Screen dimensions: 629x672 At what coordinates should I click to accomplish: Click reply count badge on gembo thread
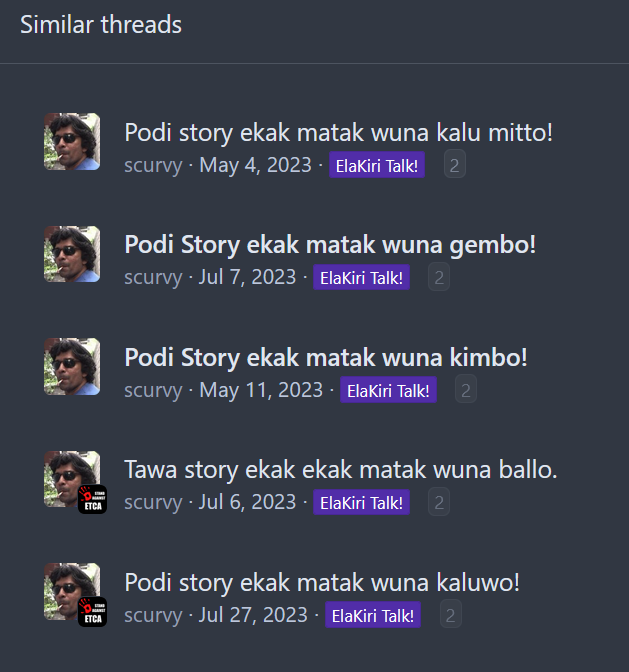click(x=439, y=277)
